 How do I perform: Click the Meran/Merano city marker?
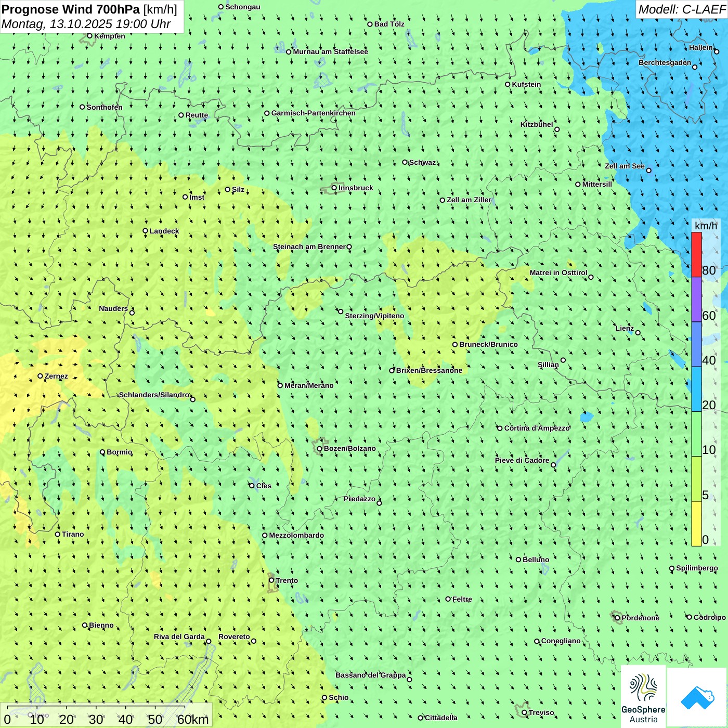(x=280, y=385)
